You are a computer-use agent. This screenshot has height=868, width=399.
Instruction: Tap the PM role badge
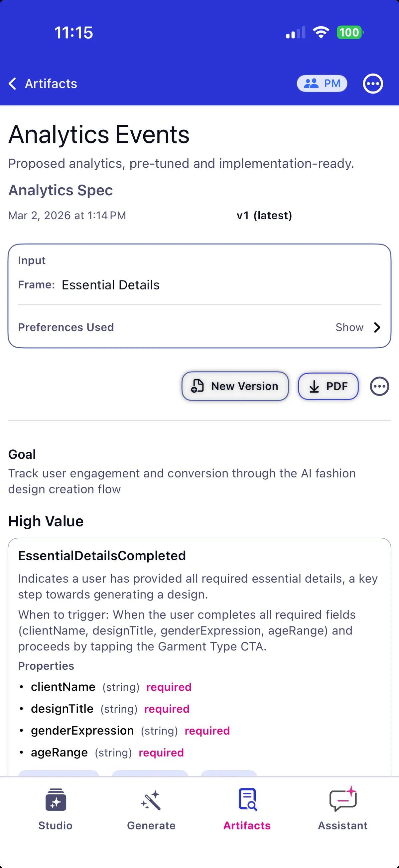coord(322,84)
